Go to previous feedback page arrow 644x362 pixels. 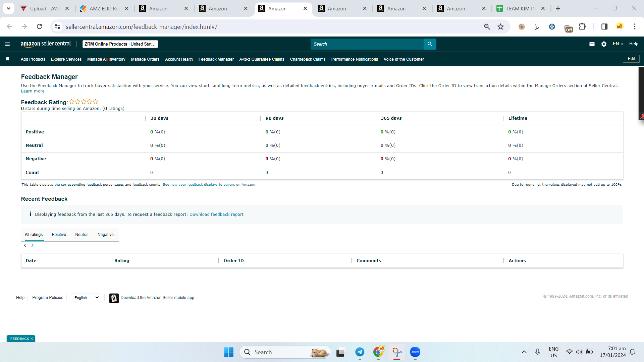[25, 245]
